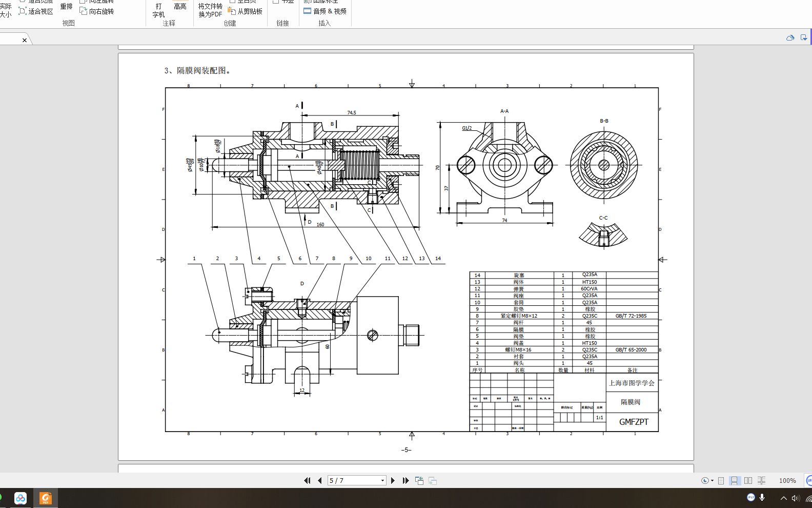Image resolution: width=812 pixels, height=508 pixels.
Task: Click parts list entry 紧定螺钉M8×12
Action: click(519, 316)
